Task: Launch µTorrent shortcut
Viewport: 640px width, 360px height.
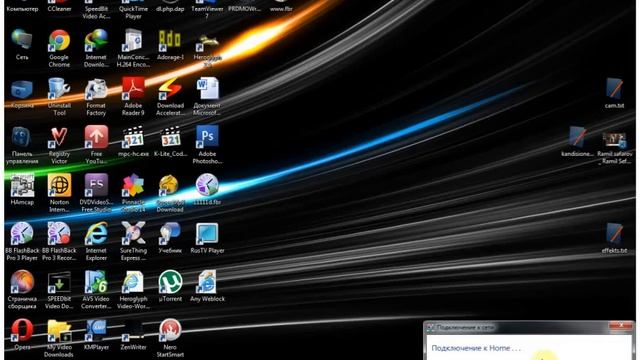Action: point(170,282)
